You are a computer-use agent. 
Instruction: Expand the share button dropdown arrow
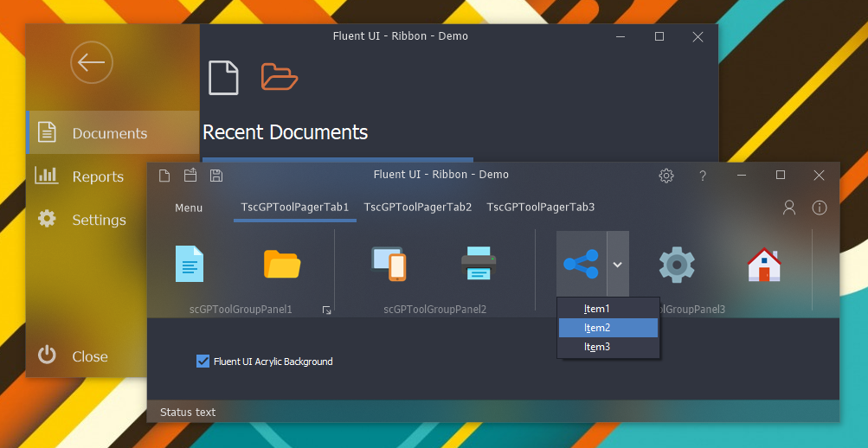click(618, 265)
